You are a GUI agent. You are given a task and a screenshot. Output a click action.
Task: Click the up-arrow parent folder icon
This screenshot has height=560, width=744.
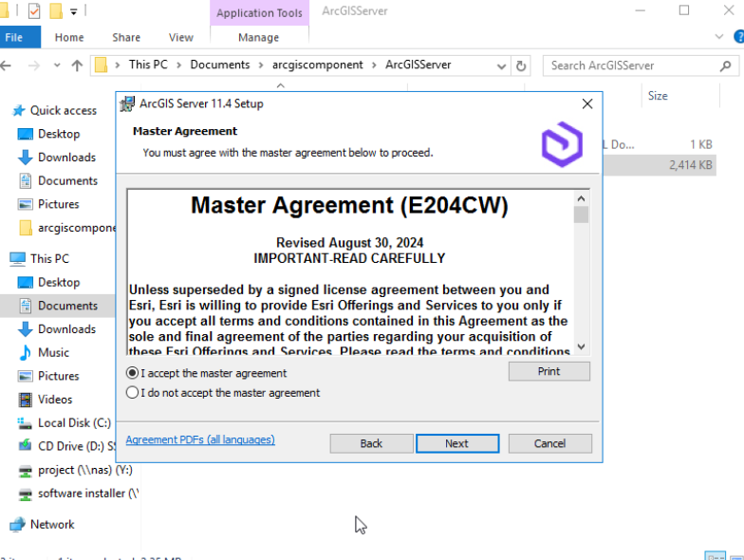point(77,65)
